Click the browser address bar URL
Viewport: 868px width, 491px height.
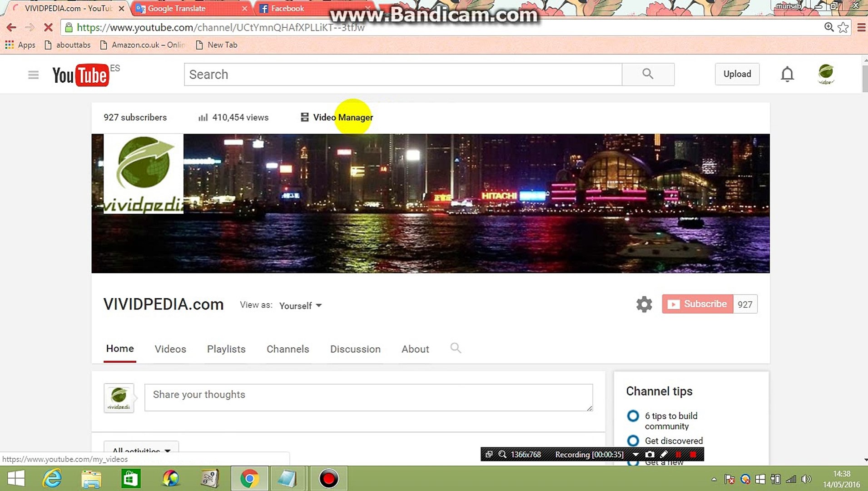221,27
